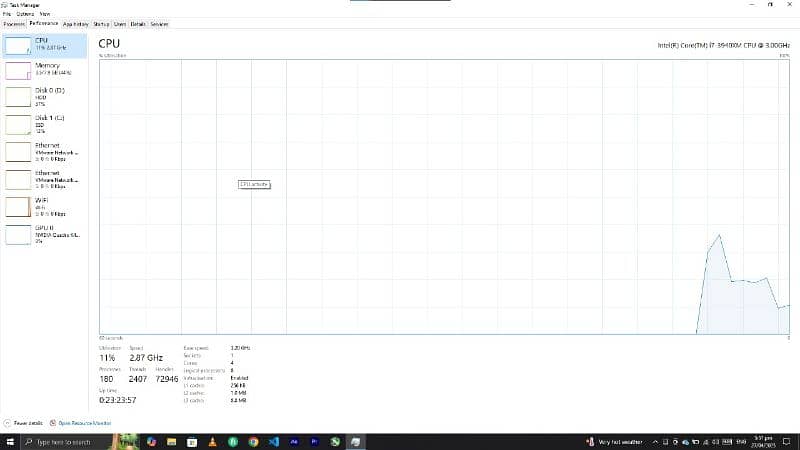800x450 pixels.
Task: Select the second Ethernet adapter entry
Action: click(45, 180)
